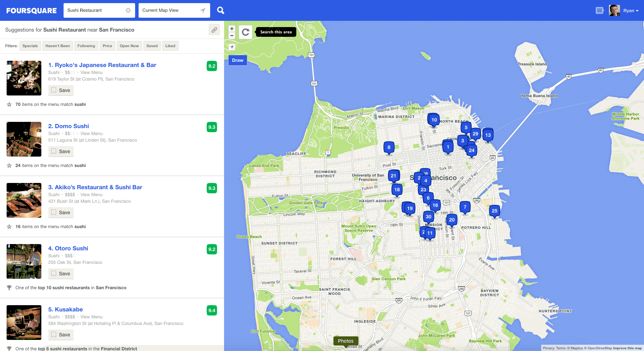Screen dimensions: 644x351
Task: Click the 9.4 rating badge for Kusakabe
Action: [212, 310]
